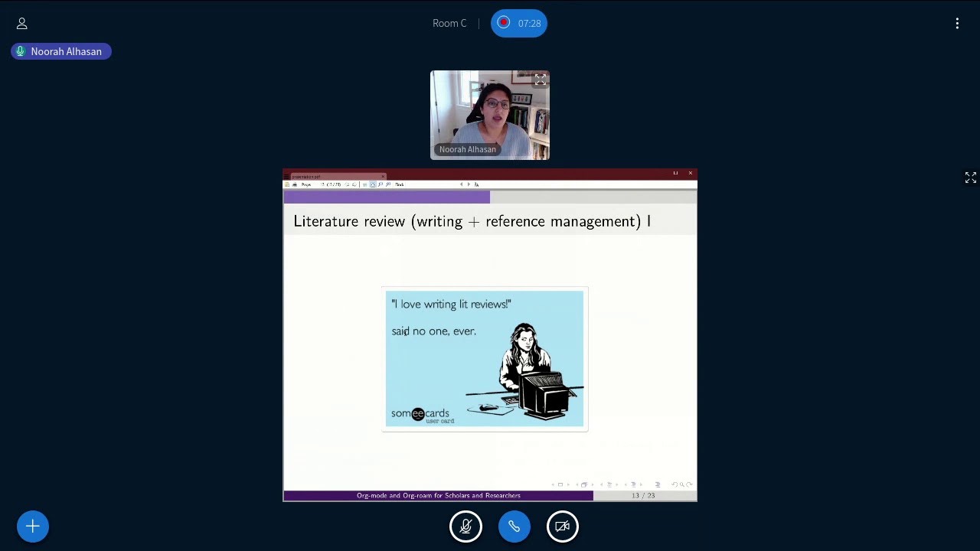Close the presentation.pdf tab
This screenshot has height=551, width=980.
coord(383,177)
